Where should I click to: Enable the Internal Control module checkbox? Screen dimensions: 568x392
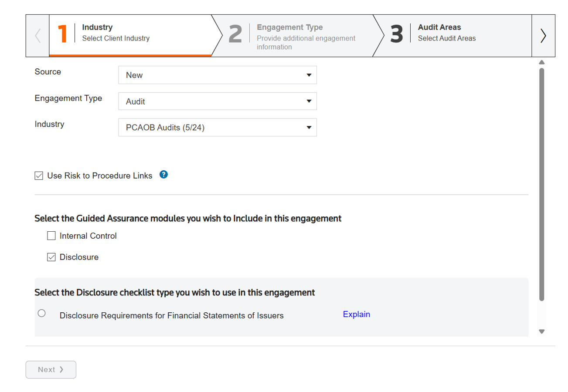[51, 236]
